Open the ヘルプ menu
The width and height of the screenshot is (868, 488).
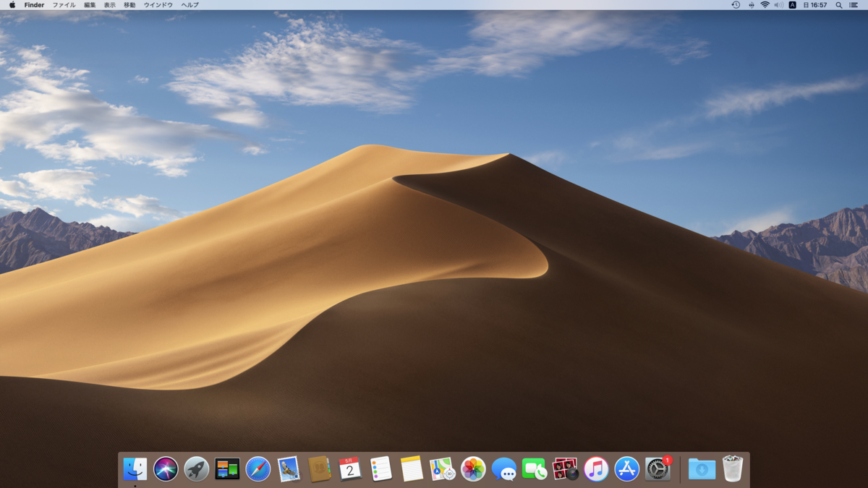coord(190,5)
